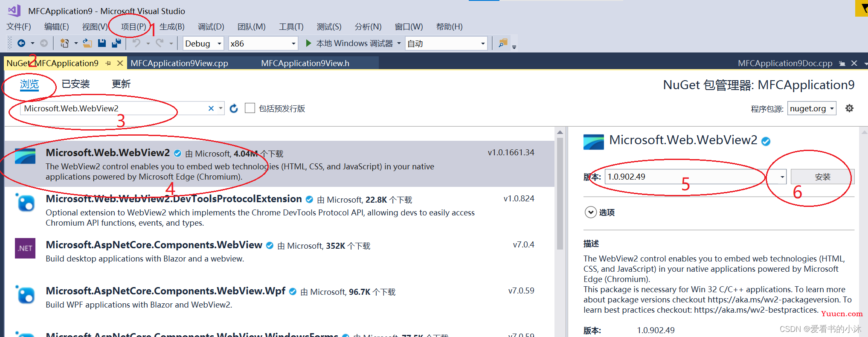The width and height of the screenshot is (868, 337).
Task: Open the 工具(T) menu
Action: point(291,26)
